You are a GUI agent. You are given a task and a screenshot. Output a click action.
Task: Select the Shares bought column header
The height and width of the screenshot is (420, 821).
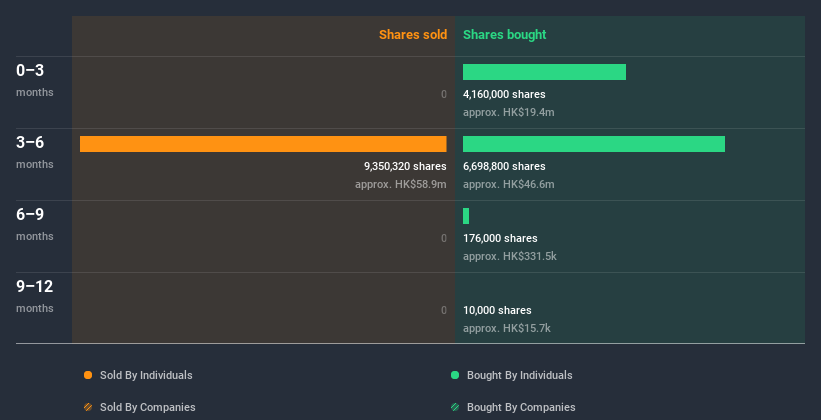point(505,35)
